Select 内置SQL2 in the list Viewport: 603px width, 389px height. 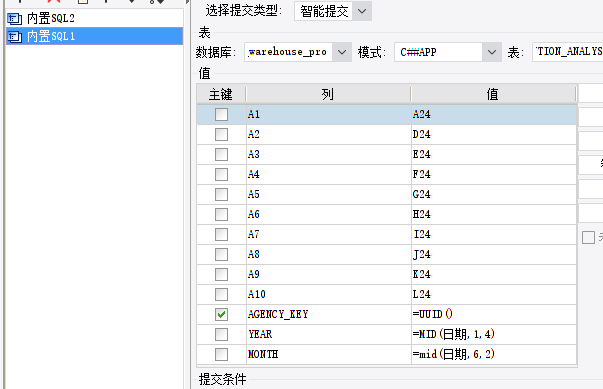click(94, 18)
